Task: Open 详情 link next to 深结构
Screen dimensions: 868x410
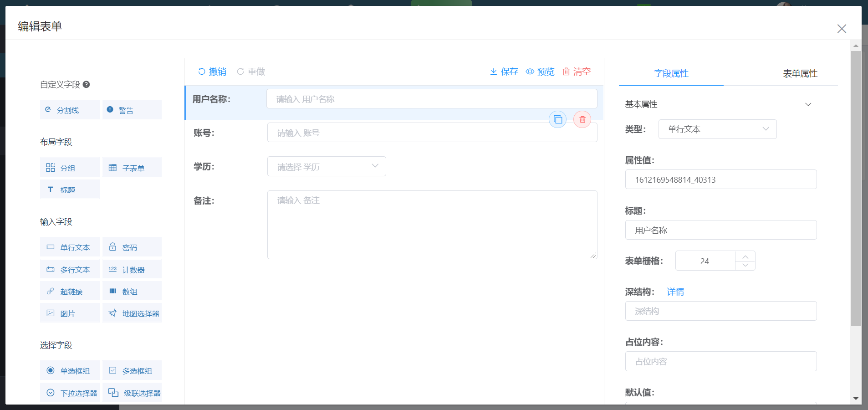Action: tap(675, 292)
